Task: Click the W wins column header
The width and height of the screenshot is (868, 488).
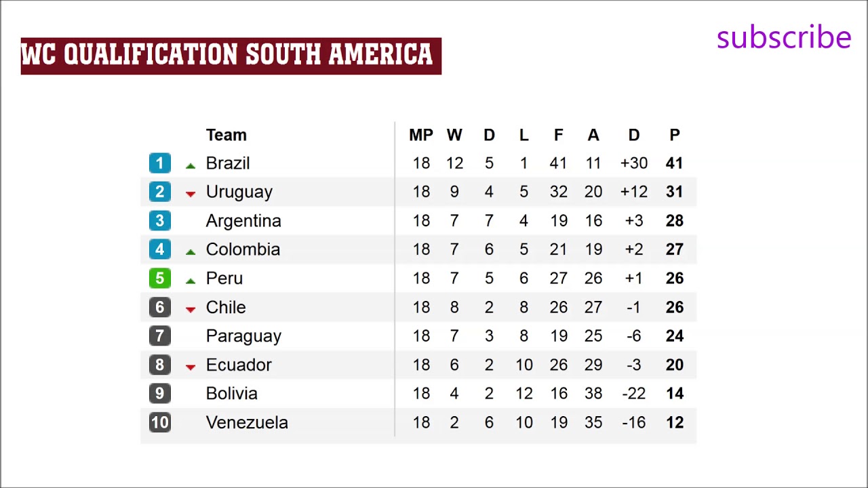Action: tap(454, 135)
